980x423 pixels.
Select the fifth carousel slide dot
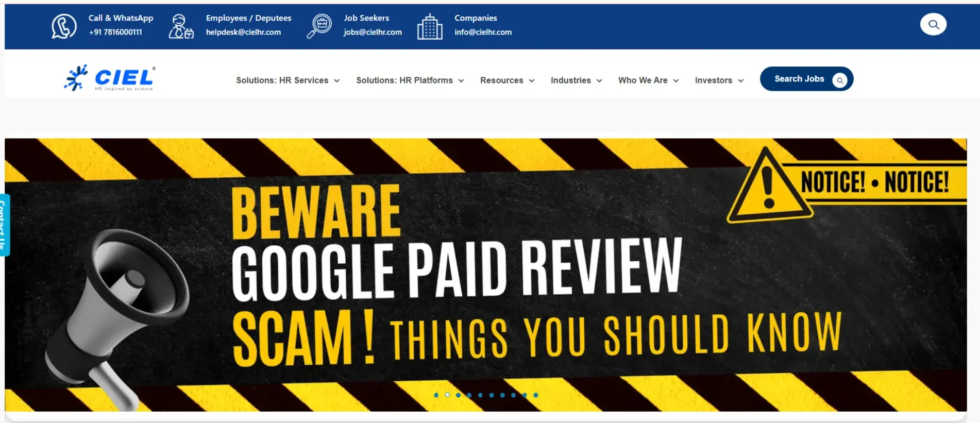point(480,395)
